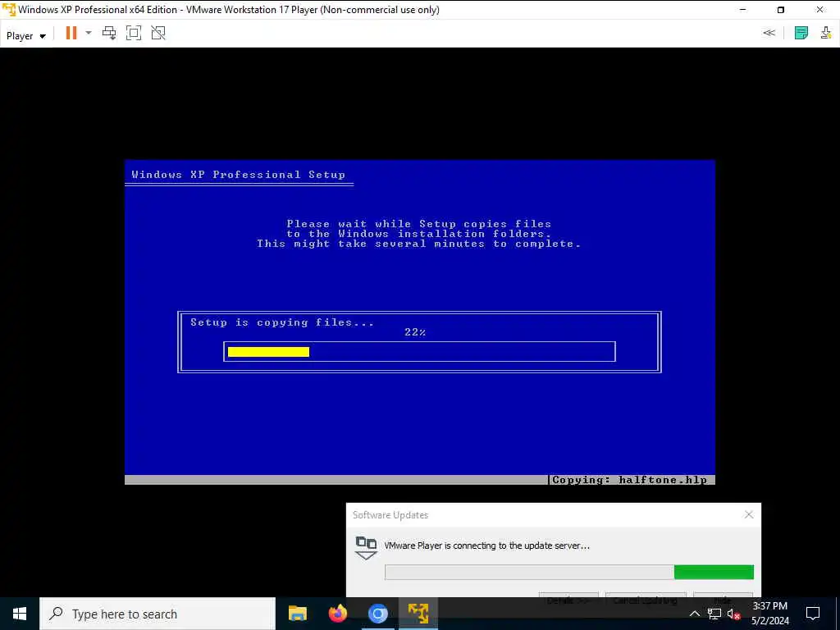The height and width of the screenshot is (630, 840).
Task: Enter full screen mode icon
Action: coord(134,33)
